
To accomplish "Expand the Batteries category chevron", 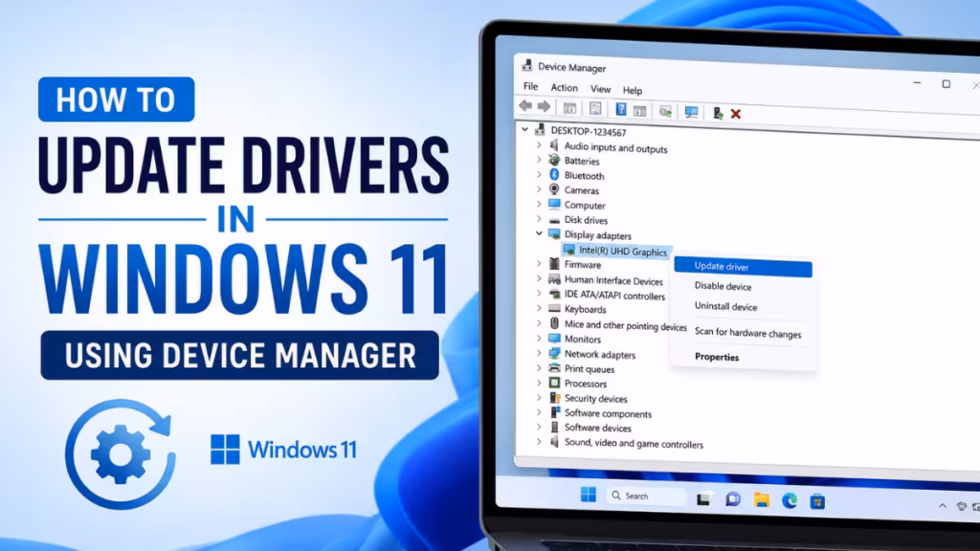I will point(539,160).
